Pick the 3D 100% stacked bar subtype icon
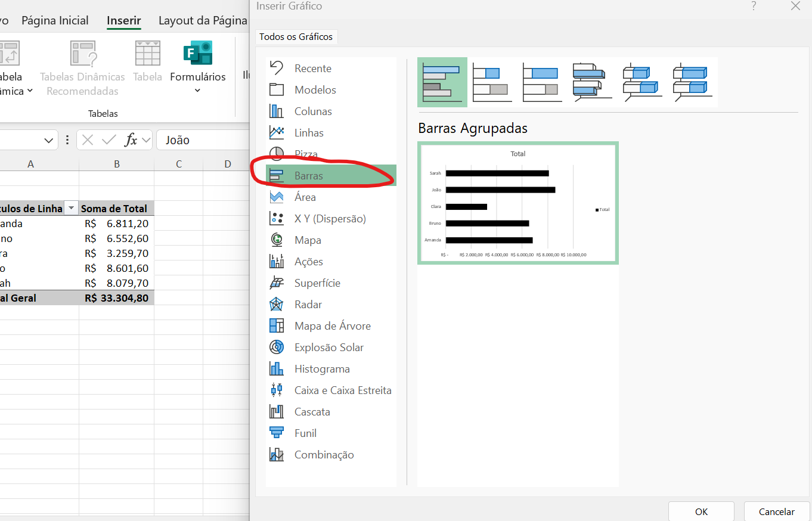 tap(692, 82)
